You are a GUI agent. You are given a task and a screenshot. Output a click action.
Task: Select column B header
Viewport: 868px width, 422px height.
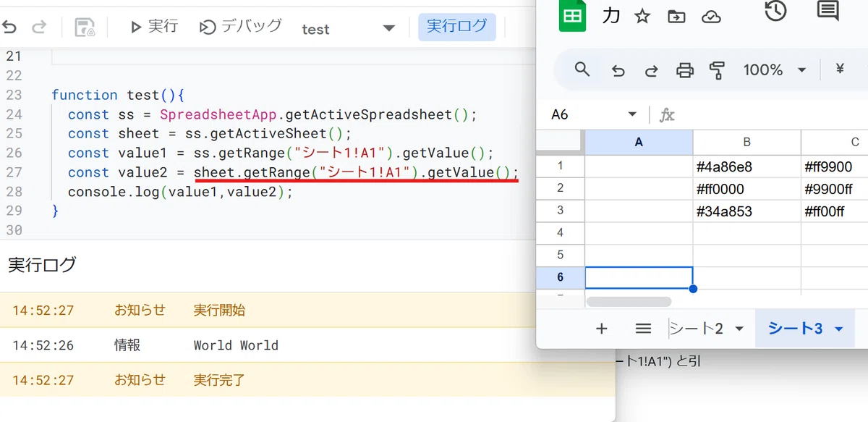pos(746,143)
